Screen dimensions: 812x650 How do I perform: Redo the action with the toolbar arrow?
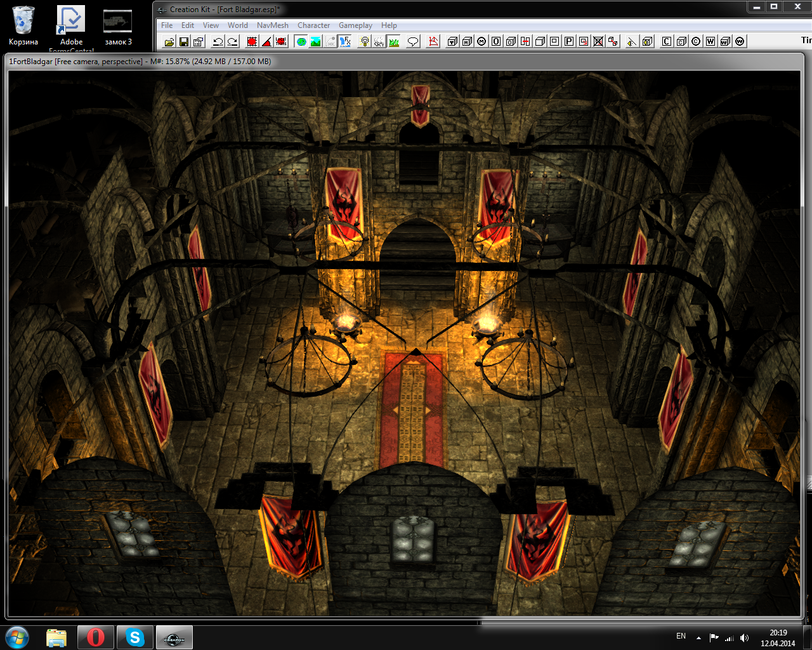pos(233,41)
